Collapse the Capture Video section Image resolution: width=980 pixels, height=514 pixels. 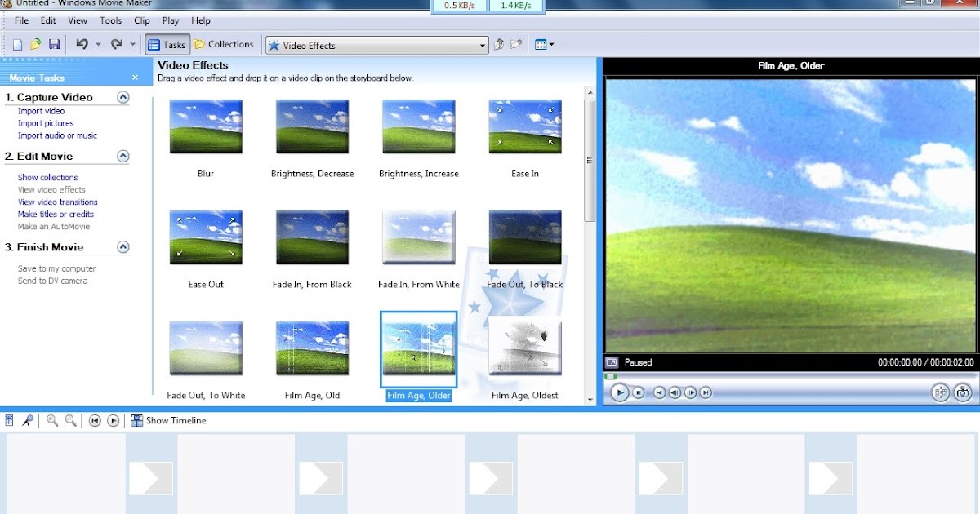123,97
